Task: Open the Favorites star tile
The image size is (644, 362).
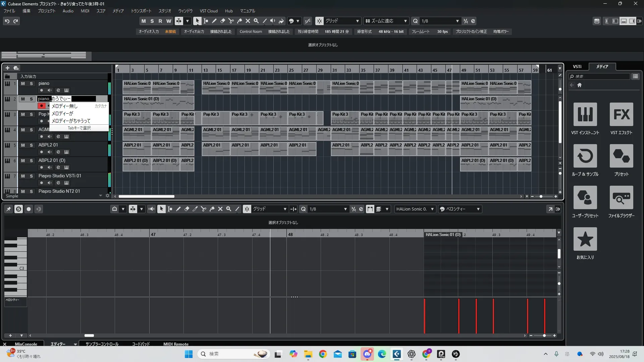Action: tap(585, 239)
